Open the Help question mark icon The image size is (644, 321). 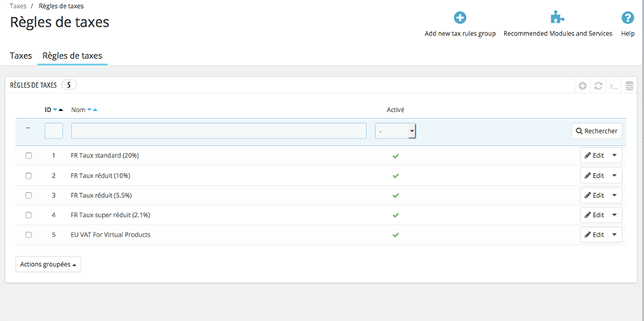coord(628,18)
